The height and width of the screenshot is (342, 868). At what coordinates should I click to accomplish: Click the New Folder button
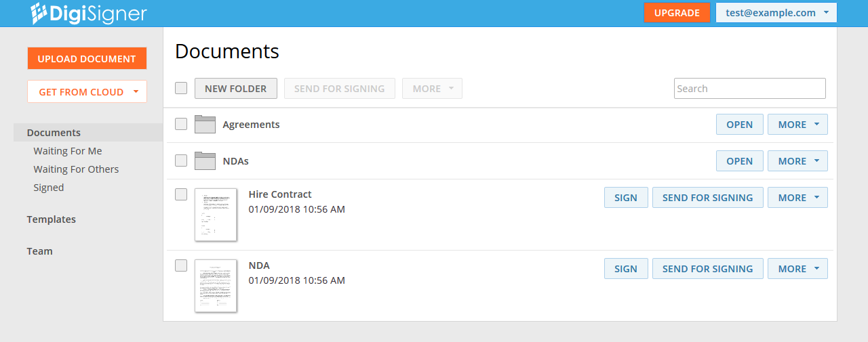236,89
